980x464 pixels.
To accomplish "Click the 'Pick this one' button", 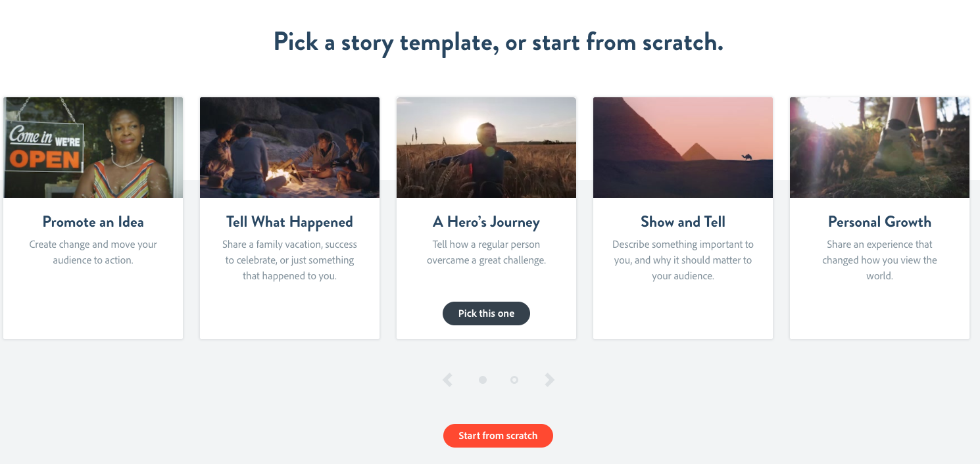I will (x=486, y=313).
